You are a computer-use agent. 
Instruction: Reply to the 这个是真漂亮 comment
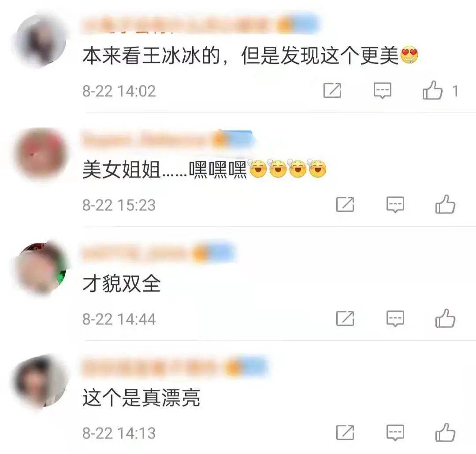point(395,432)
